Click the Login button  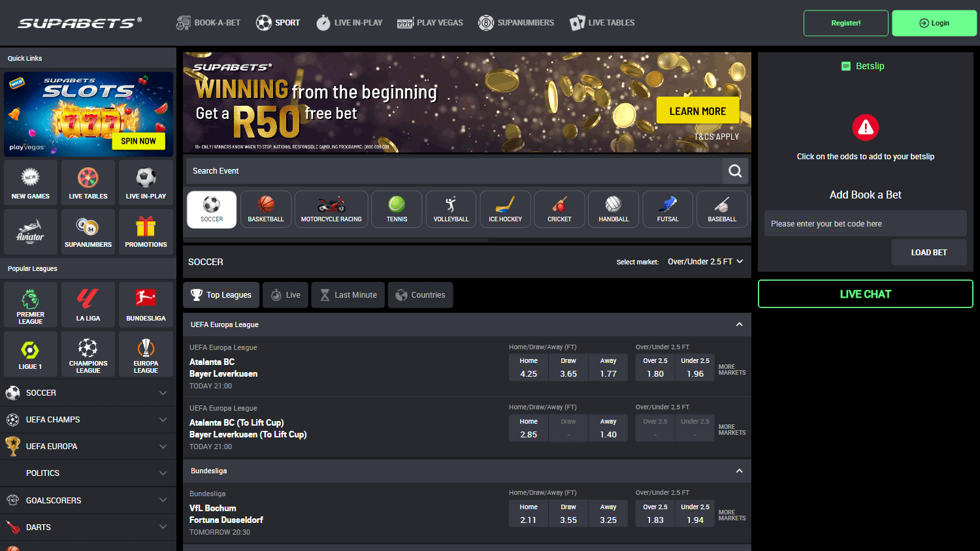tap(934, 23)
